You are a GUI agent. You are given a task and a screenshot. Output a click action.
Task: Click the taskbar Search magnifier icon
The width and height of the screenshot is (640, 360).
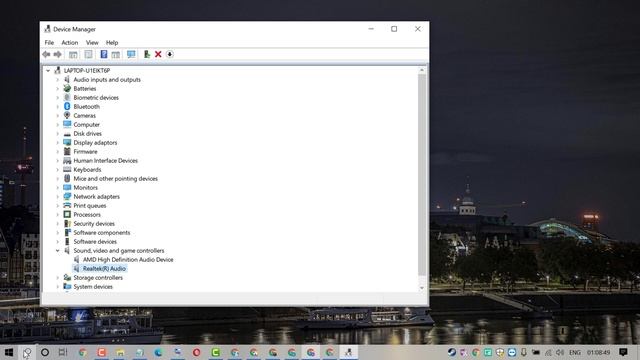coord(27,352)
